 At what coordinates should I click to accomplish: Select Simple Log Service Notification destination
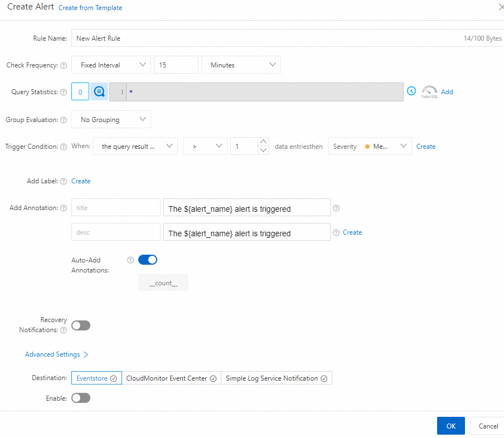coord(277,378)
